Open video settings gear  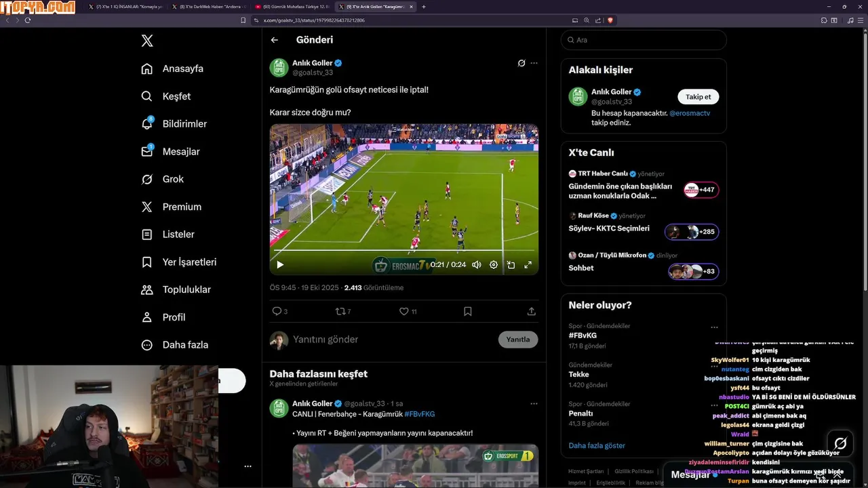494,265
